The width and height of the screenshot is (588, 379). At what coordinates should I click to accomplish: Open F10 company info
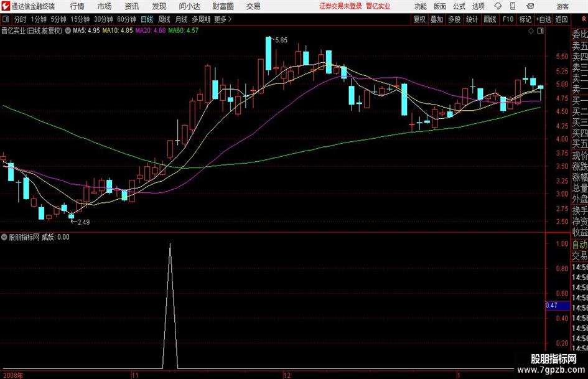point(508,19)
